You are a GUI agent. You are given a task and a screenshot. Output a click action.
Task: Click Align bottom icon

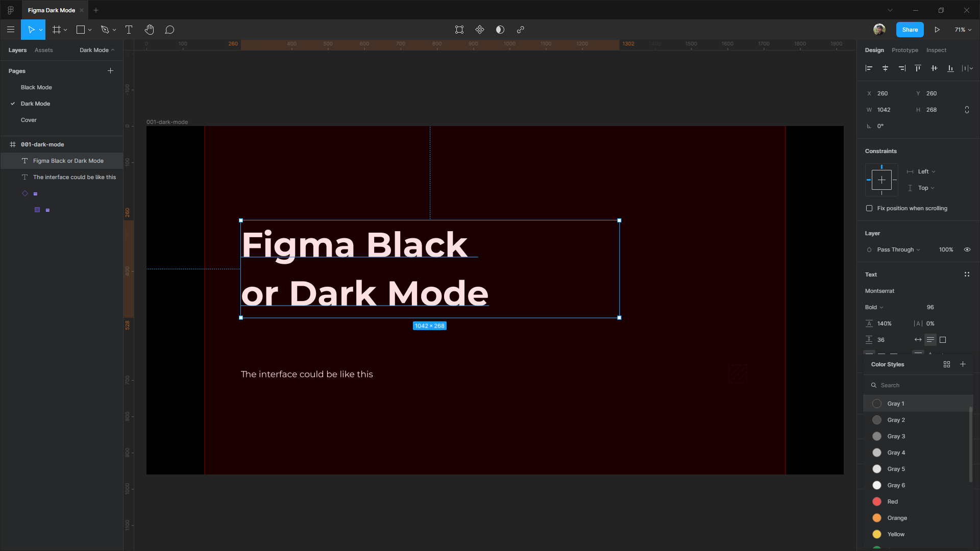(x=950, y=68)
